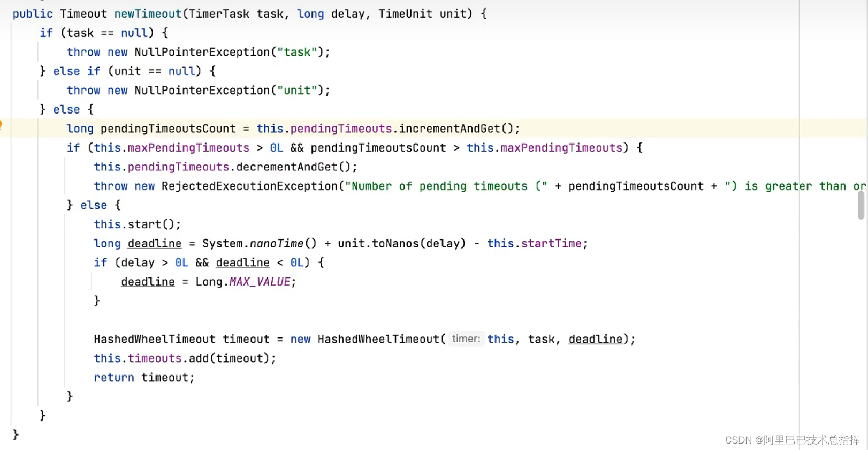Click the intention lightbulb icon in gutter

(1, 125)
